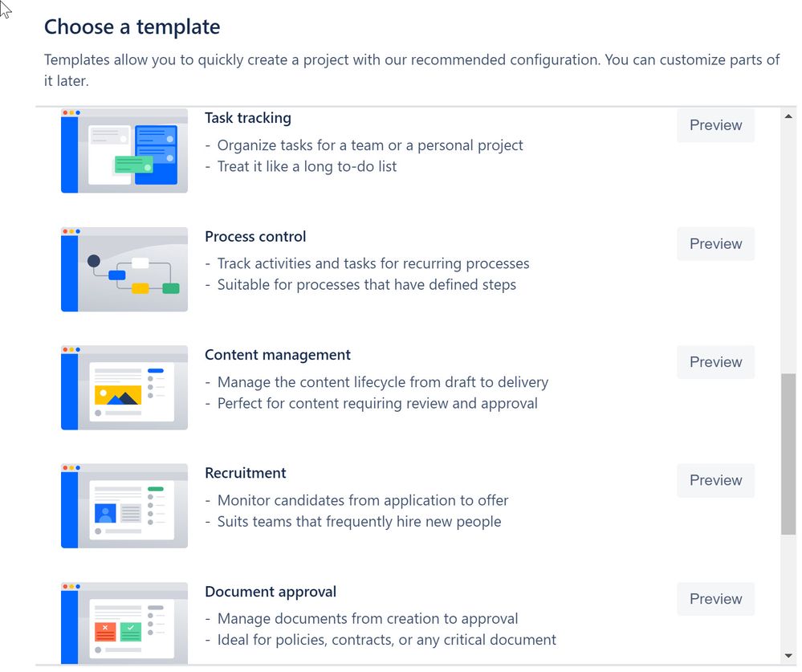Click the Content management template image
This screenshot has height=672, width=802.
point(124,387)
